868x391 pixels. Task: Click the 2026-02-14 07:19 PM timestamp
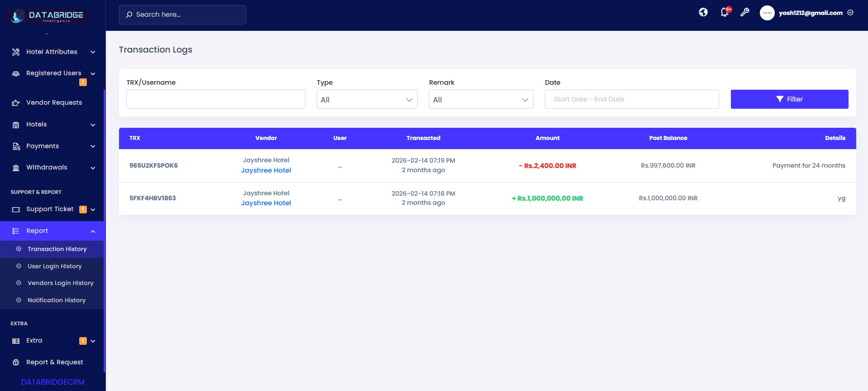point(423,160)
